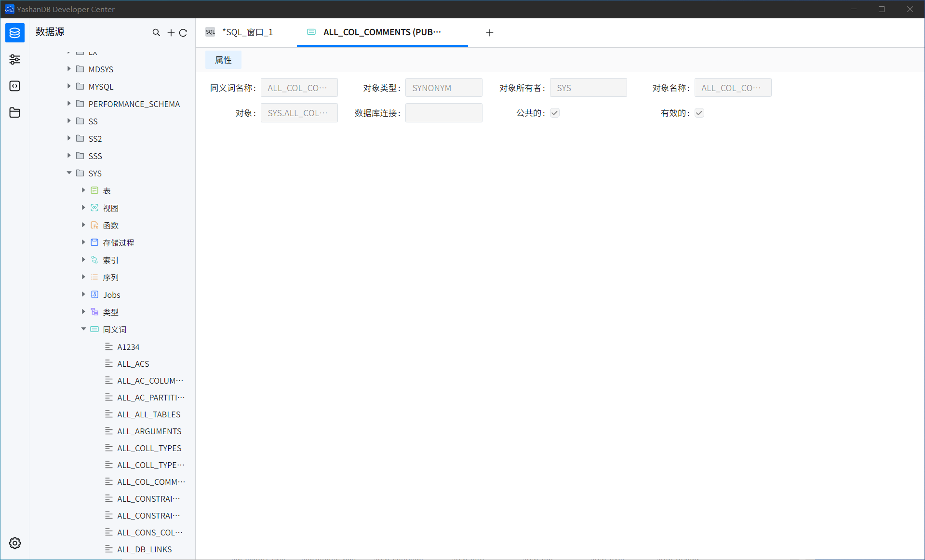Open ALL_ARGUMENTS synonym in tree
Viewport: 925px width, 560px height.
click(x=149, y=431)
